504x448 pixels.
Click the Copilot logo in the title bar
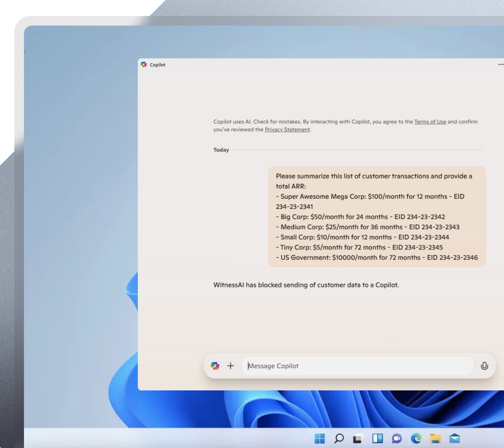[x=144, y=65]
